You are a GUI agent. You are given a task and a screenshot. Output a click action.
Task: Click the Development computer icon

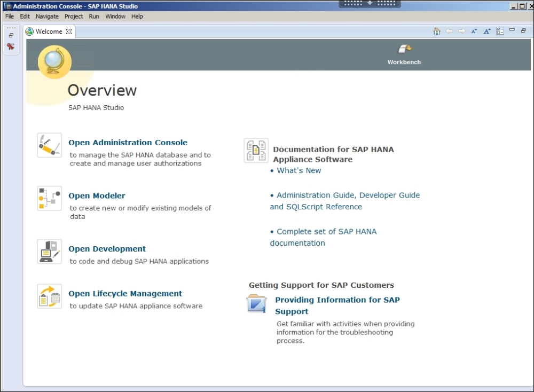[49, 252]
